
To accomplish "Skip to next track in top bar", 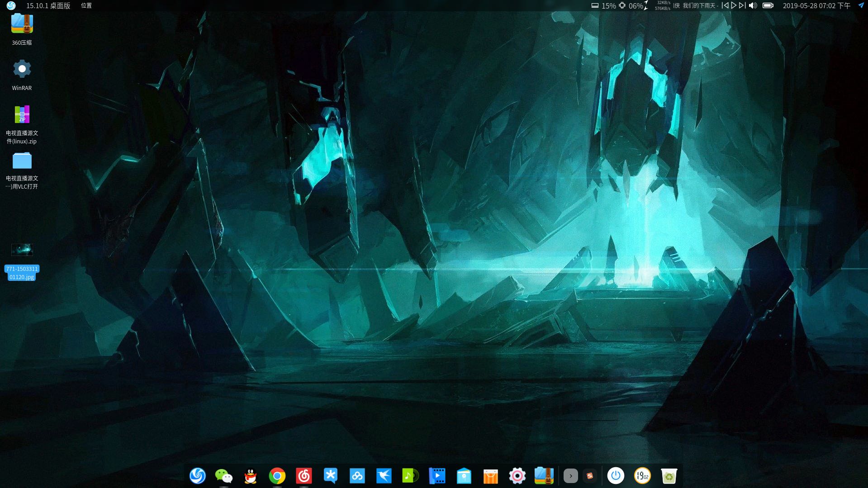I will [x=742, y=5].
